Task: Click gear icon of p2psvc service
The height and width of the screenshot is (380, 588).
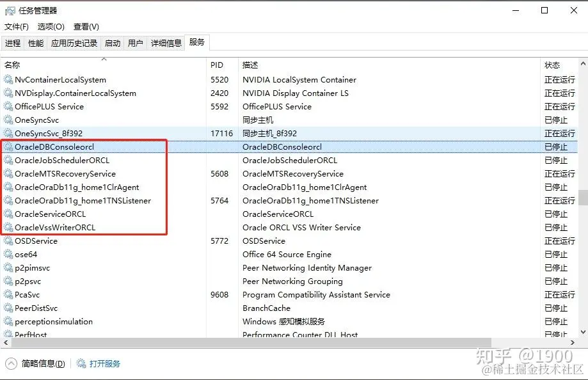Action: click(x=8, y=281)
